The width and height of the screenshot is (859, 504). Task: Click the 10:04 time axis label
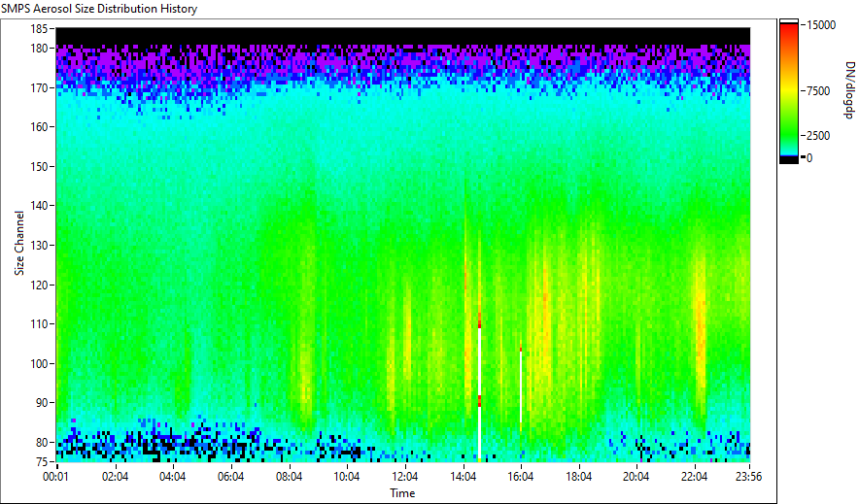pyautogui.click(x=347, y=477)
